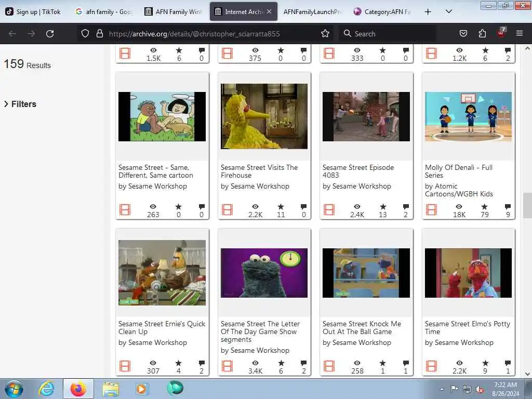
Task: Click views eye on Firehouse card
Action: [x=255, y=207]
